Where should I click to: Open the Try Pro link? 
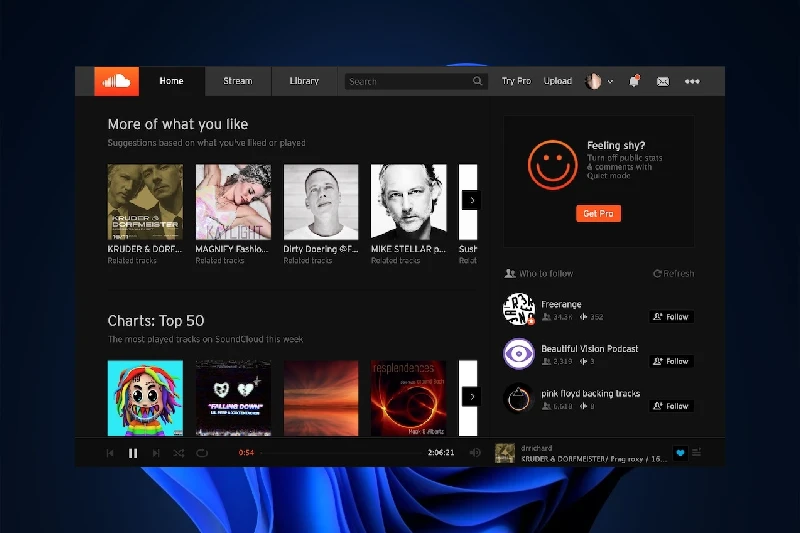pyautogui.click(x=516, y=81)
